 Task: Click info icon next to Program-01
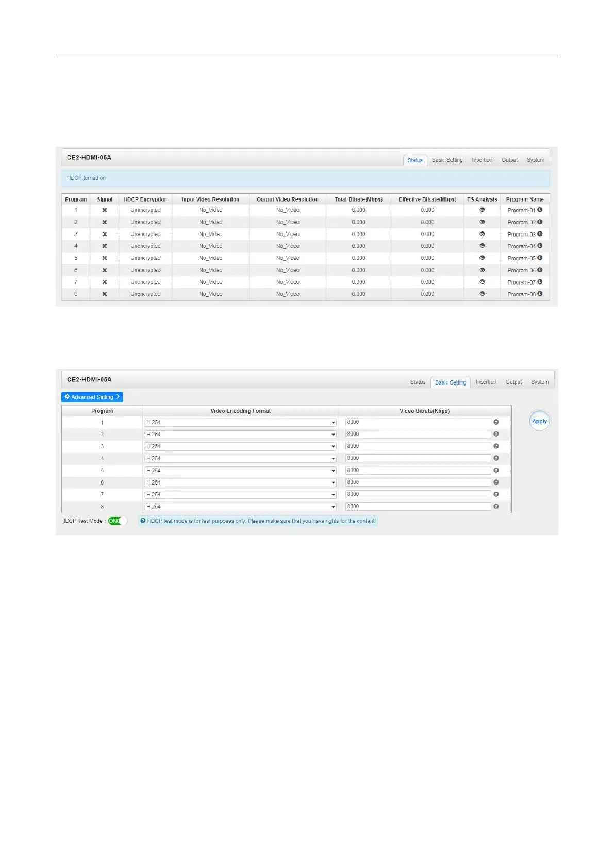[x=540, y=210]
